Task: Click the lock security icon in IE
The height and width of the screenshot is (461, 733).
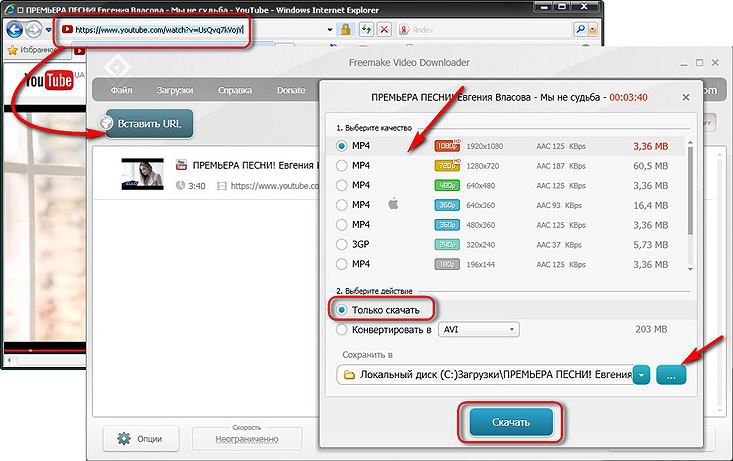Action: (345, 29)
